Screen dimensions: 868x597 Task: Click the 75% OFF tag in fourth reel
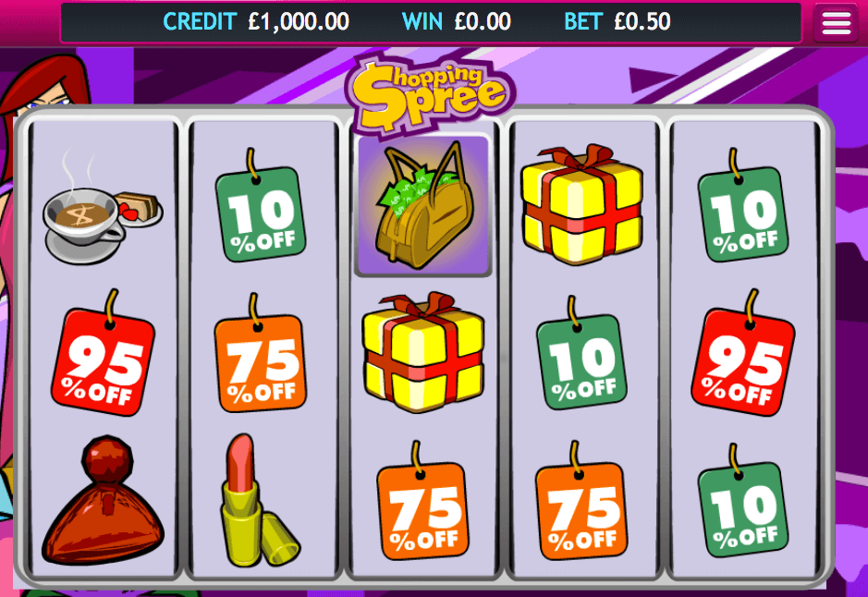581,501
